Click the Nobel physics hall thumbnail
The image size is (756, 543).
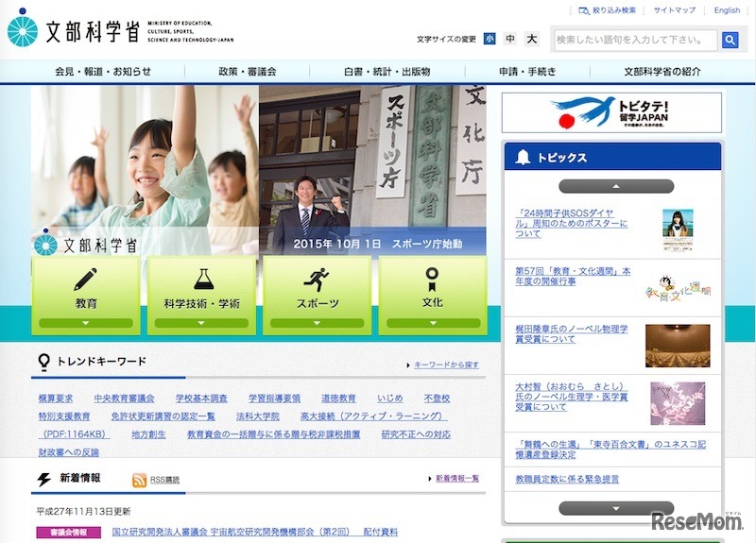click(678, 346)
